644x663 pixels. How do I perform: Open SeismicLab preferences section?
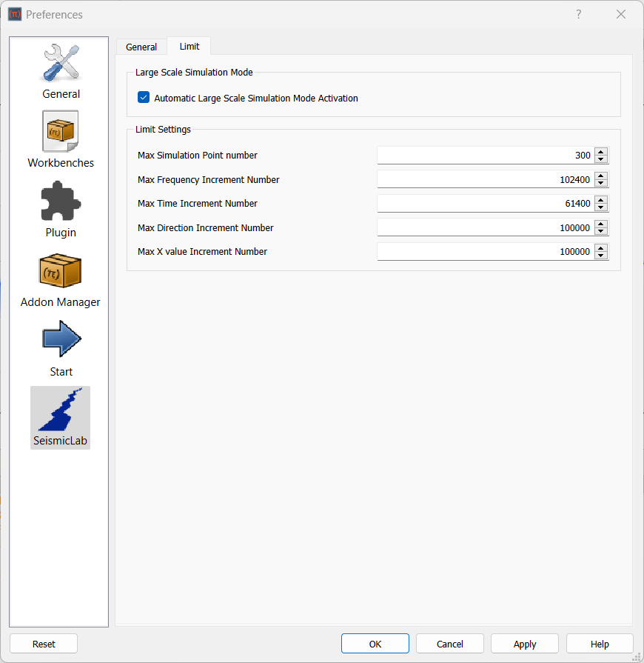click(60, 416)
